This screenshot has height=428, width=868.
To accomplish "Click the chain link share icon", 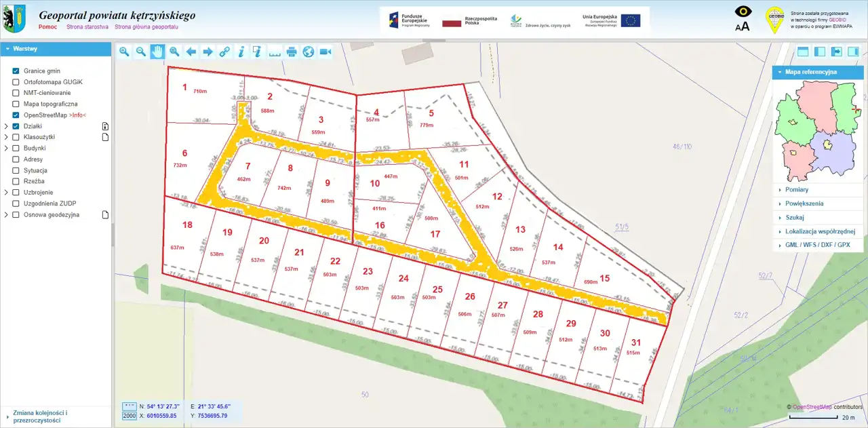I will pyautogui.click(x=224, y=52).
